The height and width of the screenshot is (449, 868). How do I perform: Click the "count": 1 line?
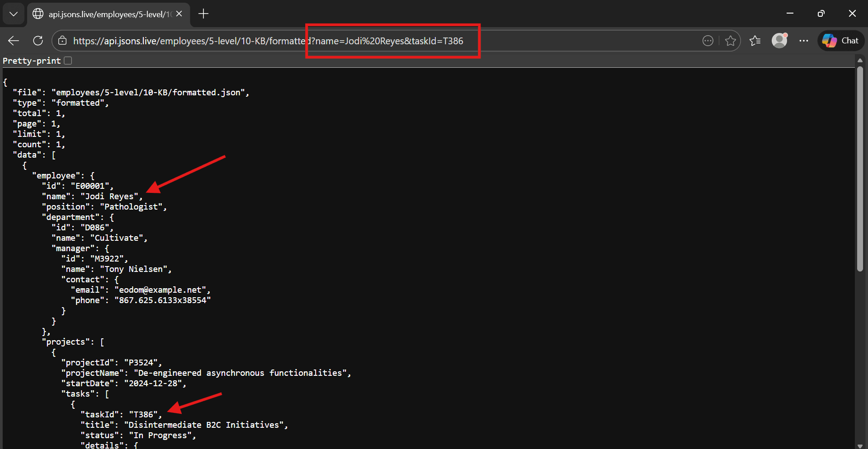(x=39, y=144)
